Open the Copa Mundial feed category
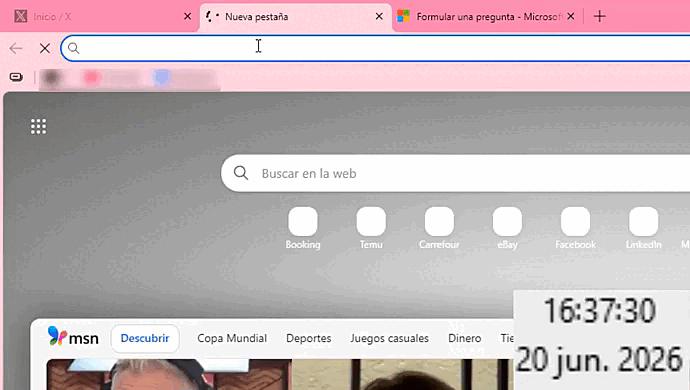Screen dimensions: 690x390 [x=232, y=338]
